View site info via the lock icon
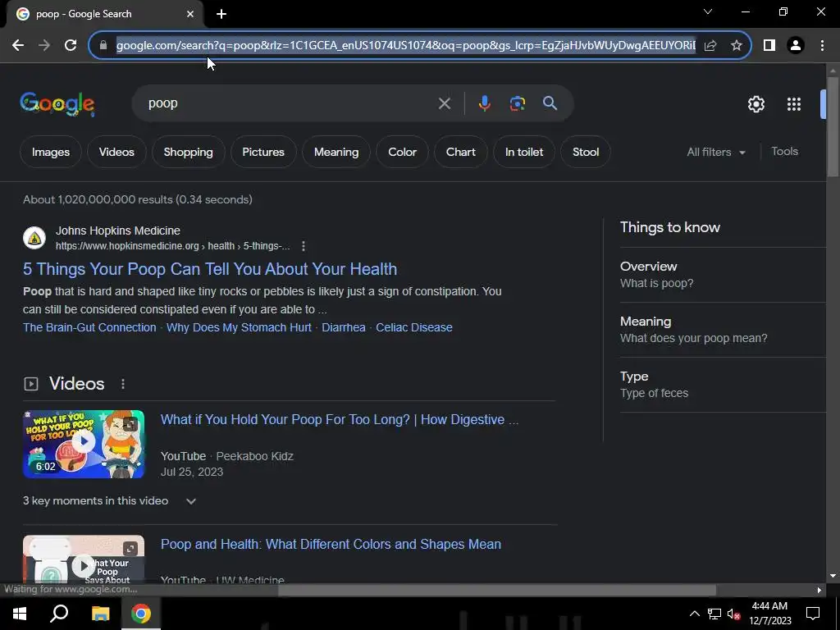 click(103, 45)
